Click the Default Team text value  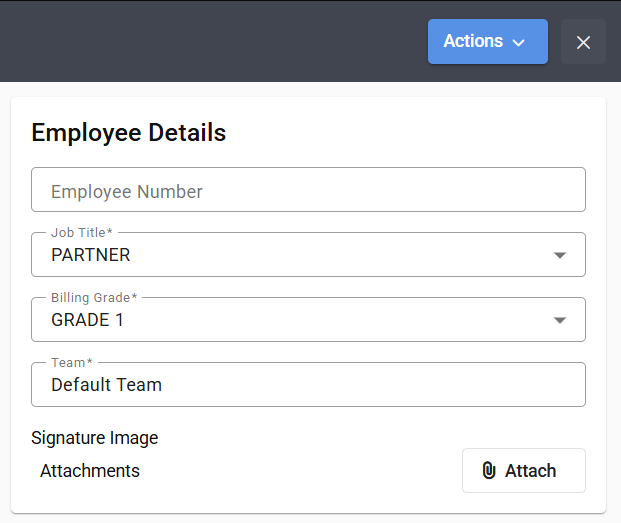(x=107, y=385)
